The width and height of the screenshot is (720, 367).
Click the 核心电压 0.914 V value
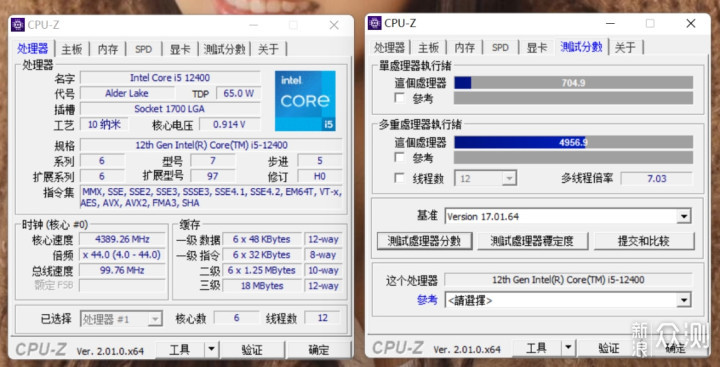coord(229,124)
